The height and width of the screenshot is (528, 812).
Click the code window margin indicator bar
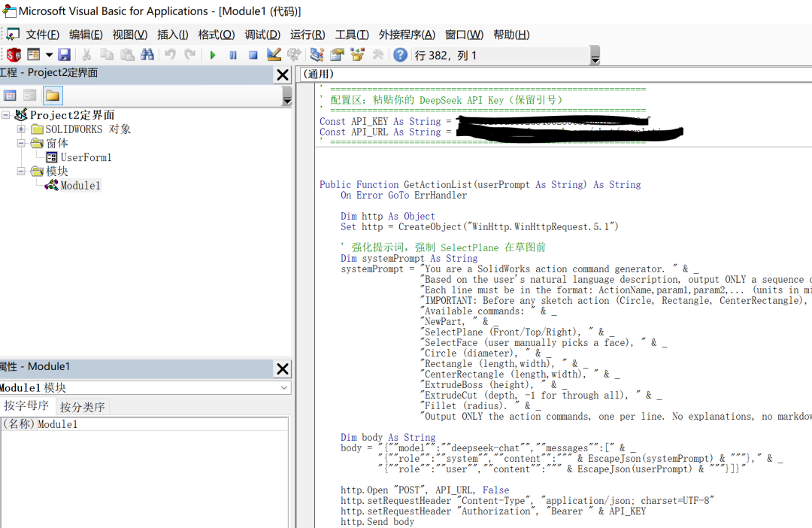pos(305,305)
